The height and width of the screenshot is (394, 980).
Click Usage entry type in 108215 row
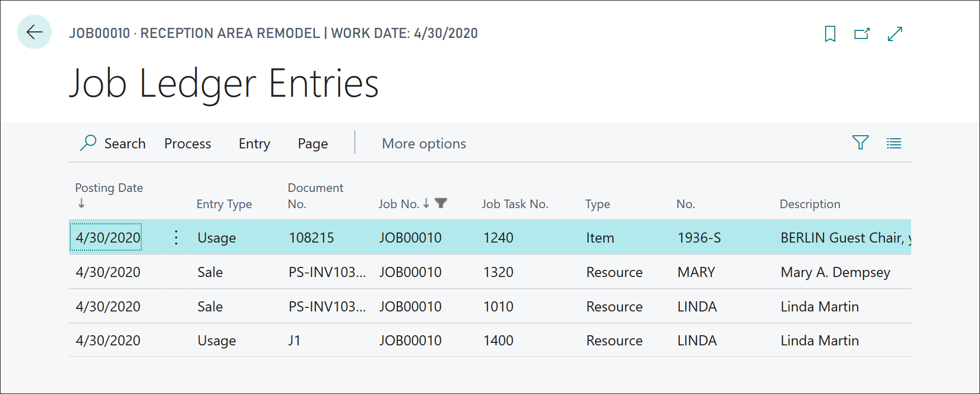(217, 238)
